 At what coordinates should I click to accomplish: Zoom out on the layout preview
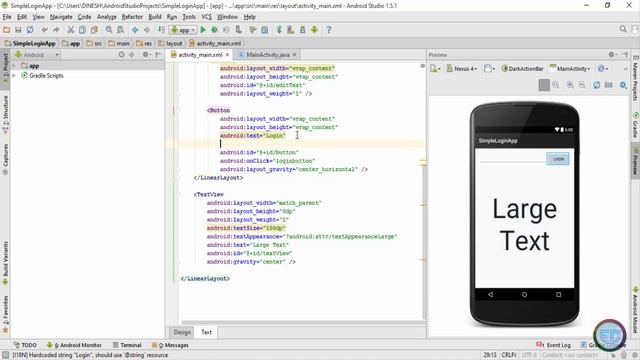click(x=582, y=85)
